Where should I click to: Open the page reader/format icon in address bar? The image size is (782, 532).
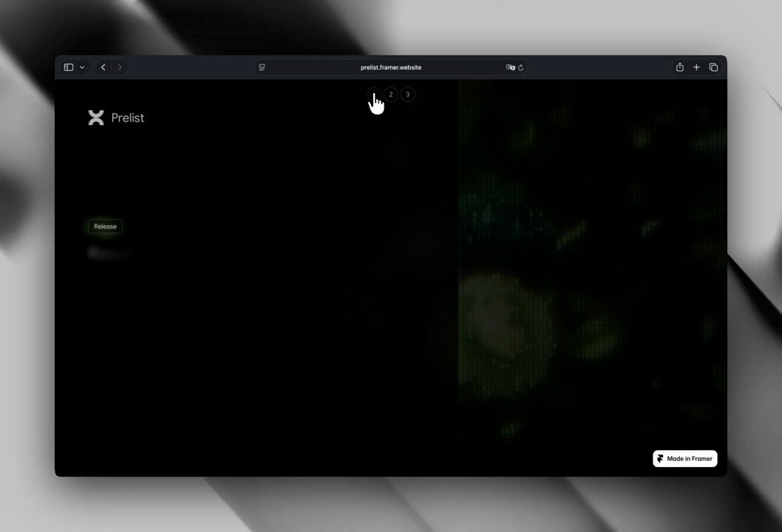coord(262,67)
